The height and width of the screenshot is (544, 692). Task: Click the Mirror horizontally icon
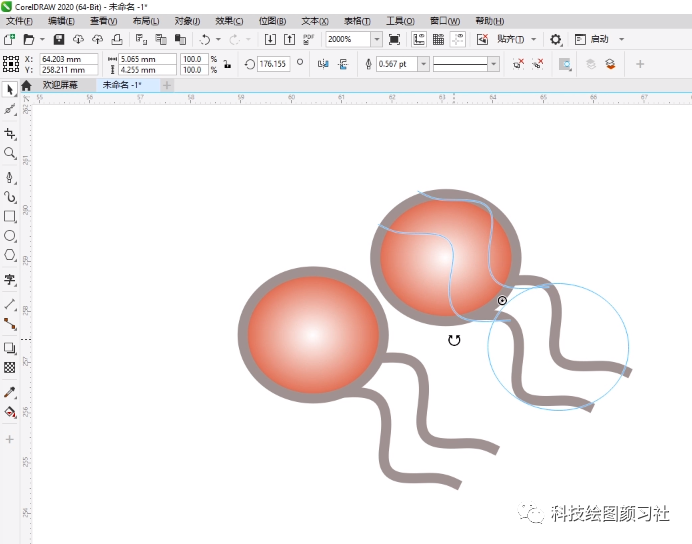pyautogui.click(x=323, y=64)
